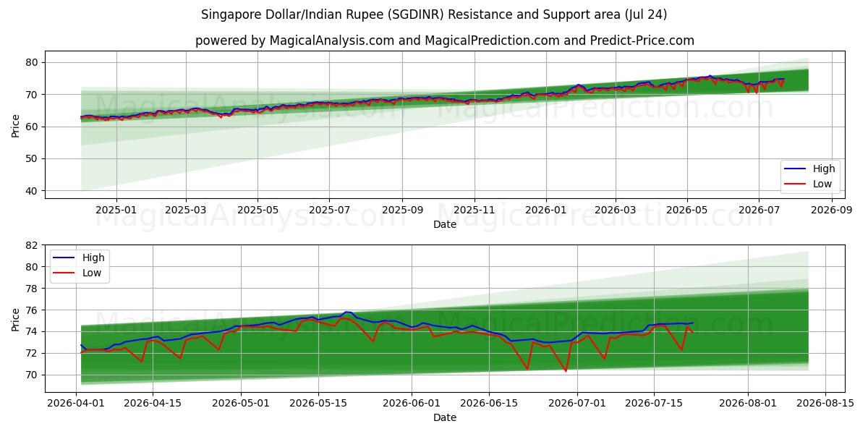Click the '40' price tick on top chart
The image size is (868, 434).
(33, 191)
